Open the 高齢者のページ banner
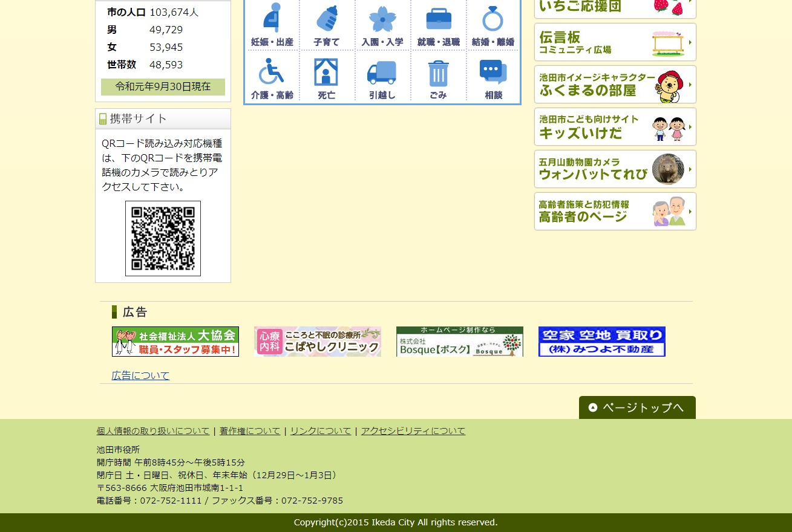This screenshot has width=792, height=532. click(x=615, y=212)
